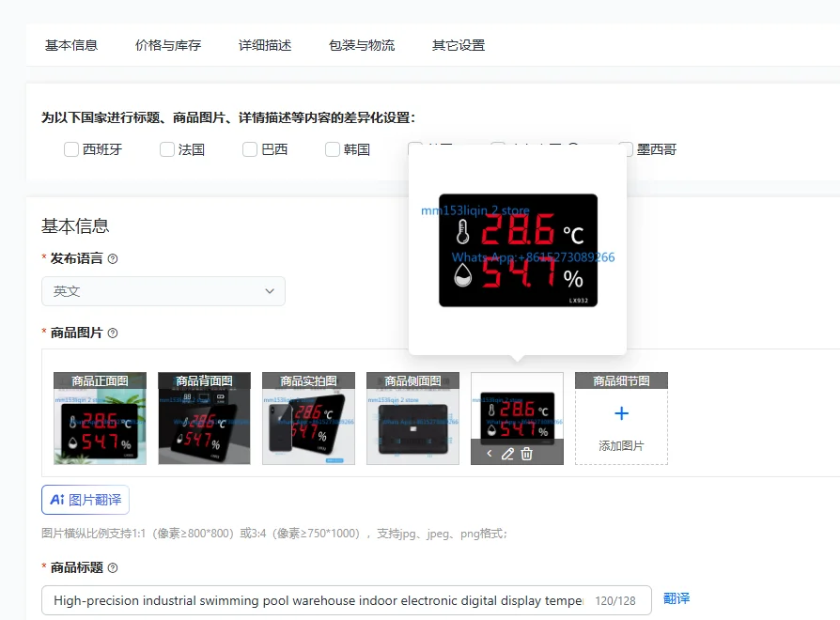The image size is (840, 620).
Task: Click the 翻译 link beside product title
Action: point(677,598)
